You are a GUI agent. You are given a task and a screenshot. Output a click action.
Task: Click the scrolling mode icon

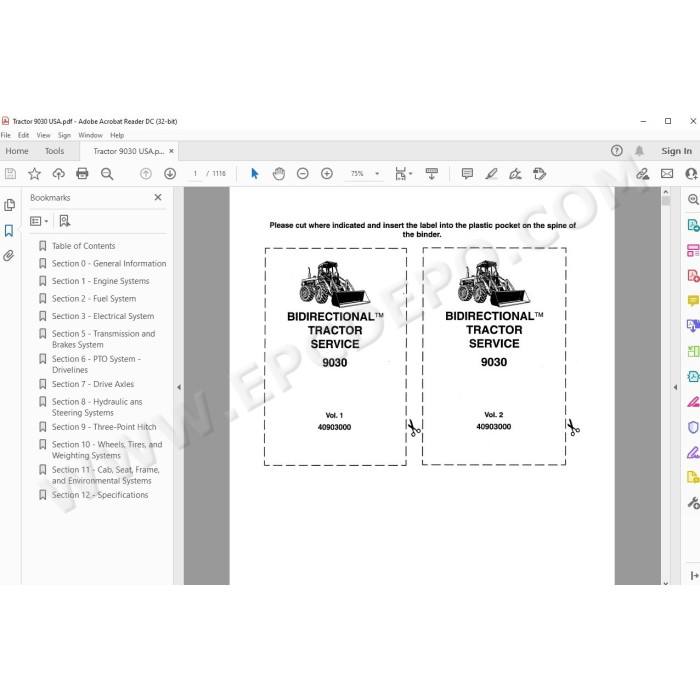tap(431, 174)
